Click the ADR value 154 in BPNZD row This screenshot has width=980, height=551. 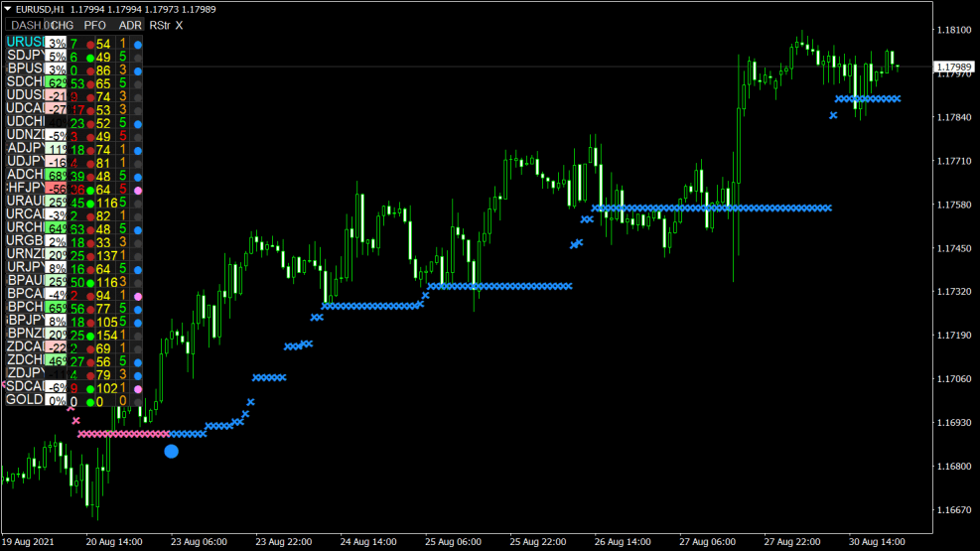107,336
